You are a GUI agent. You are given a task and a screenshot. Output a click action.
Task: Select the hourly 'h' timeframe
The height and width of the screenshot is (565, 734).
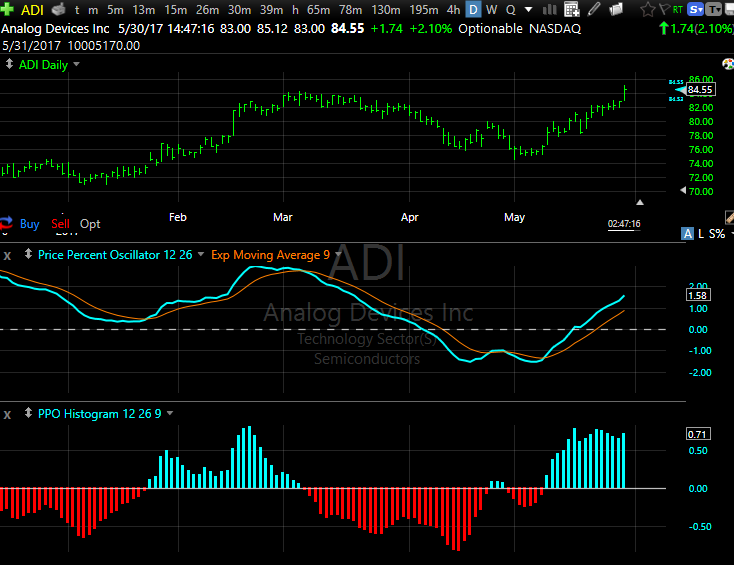pos(295,10)
